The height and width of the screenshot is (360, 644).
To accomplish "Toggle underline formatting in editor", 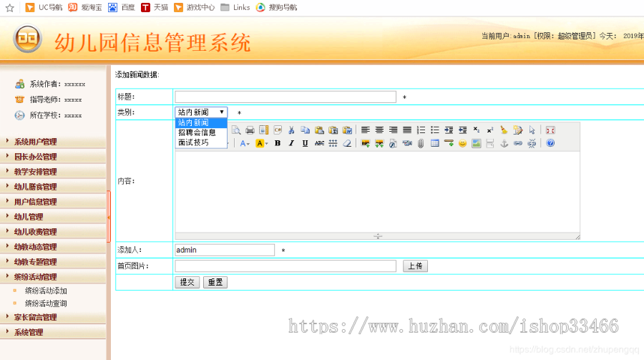I will tap(305, 143).
